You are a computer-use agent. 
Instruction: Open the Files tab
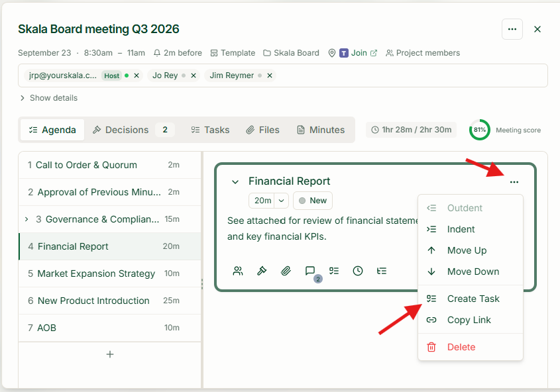click(262, 130)
